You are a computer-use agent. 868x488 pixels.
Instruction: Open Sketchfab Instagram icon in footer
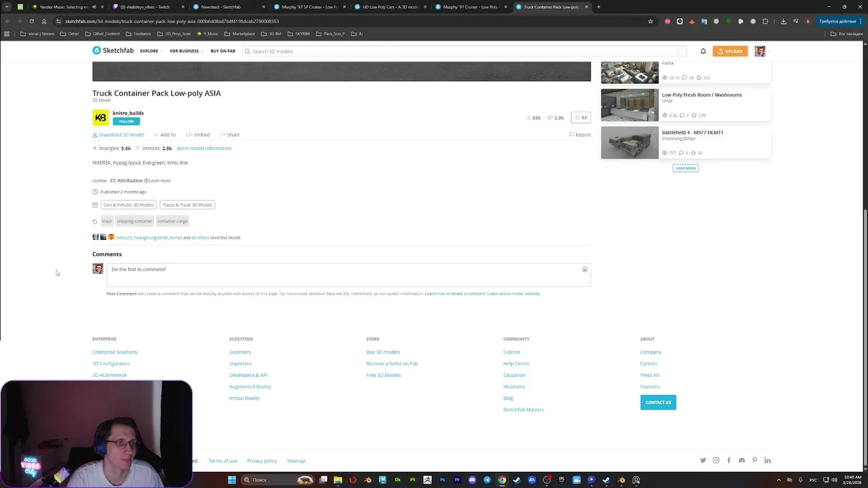pyautogui.click(x=716, y=460)
